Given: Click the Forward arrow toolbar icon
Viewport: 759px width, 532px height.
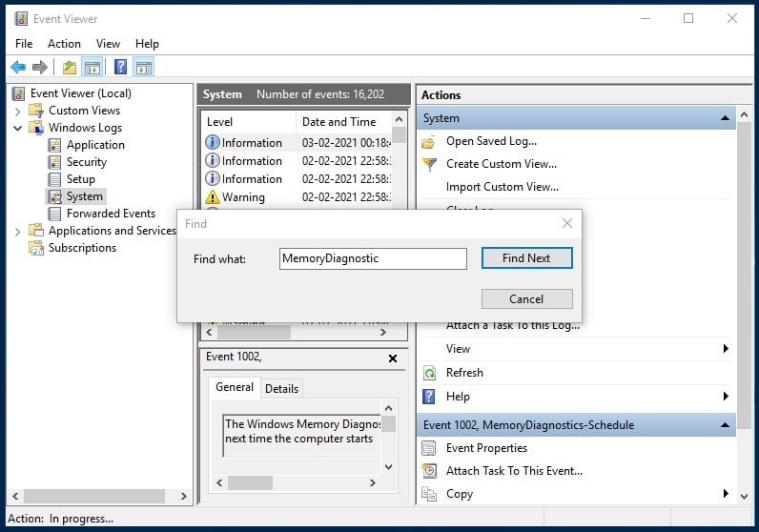Looking at the screenshot, I should coord(40,68).
